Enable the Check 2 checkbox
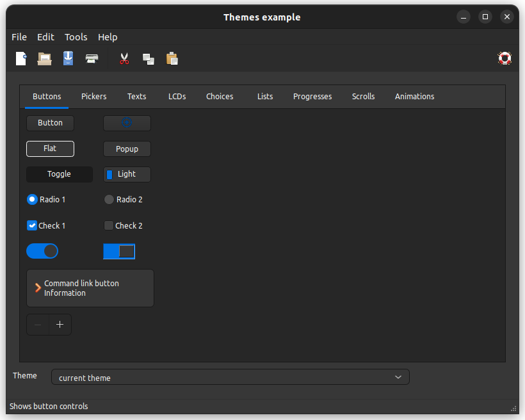Viewport: 525px width, 420px height. (109, 225)
